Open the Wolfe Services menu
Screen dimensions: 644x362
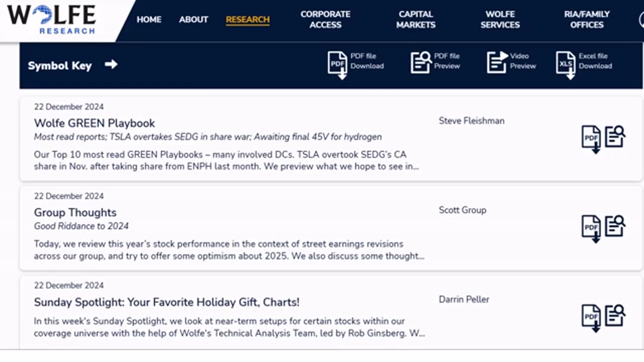point(500,19)
